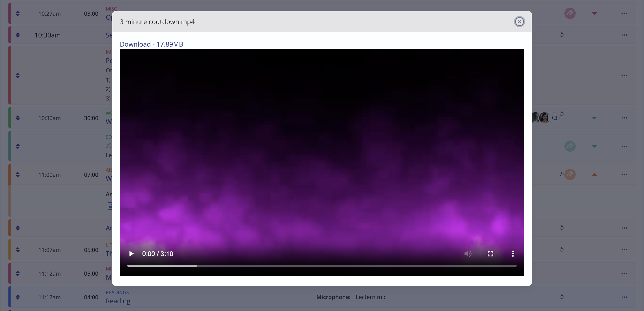Expand the 10:30am 30:00 item arrow
644x311 pixels.
click(594, 118)
